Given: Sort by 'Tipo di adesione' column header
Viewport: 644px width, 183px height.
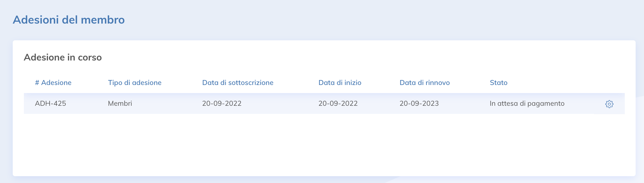Looking at the screenshot, I should pyautogui.click(x=135, y=83).
